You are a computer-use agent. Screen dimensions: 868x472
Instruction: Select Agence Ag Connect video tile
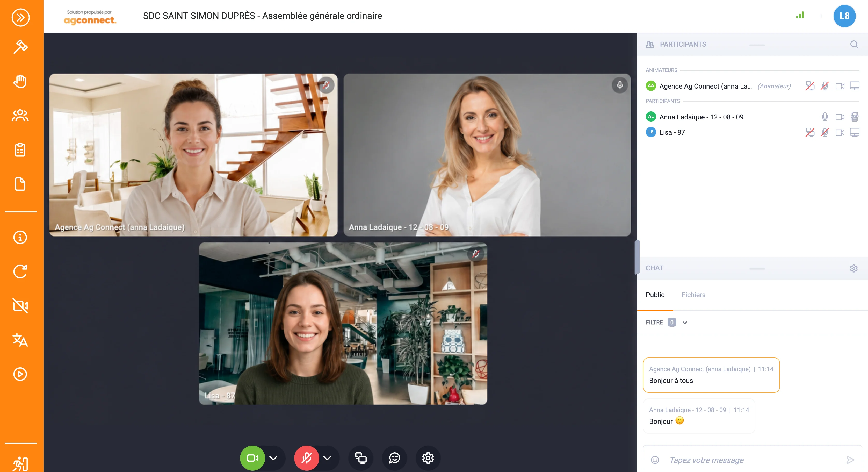coord(193,155)
